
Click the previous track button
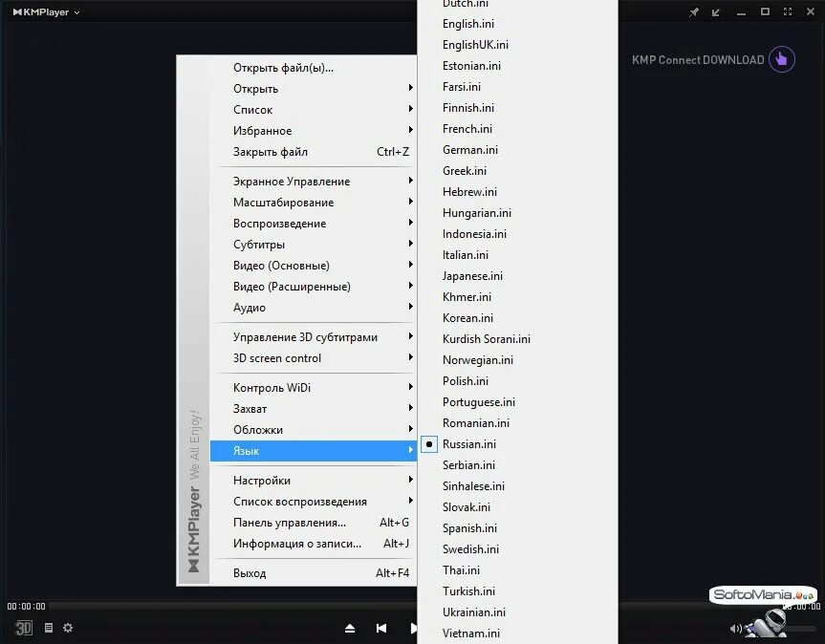(381, 628)
